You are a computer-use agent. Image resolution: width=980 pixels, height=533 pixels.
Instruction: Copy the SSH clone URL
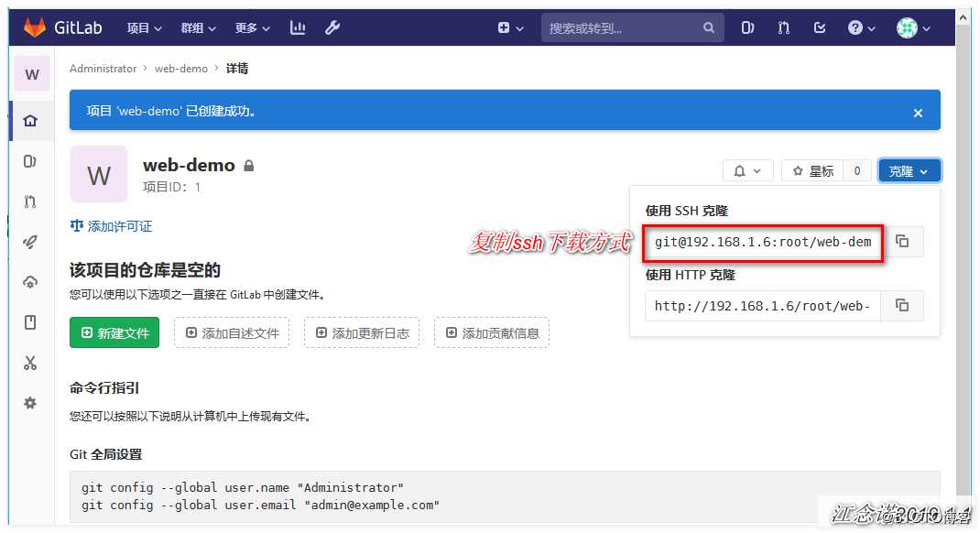(x=902, y=241)
